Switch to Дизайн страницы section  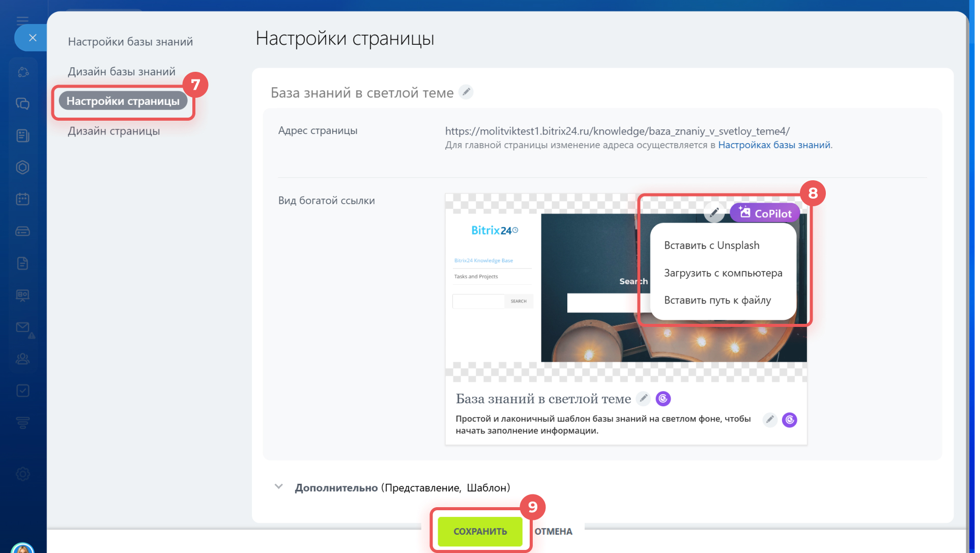click(x=114, y=131)
